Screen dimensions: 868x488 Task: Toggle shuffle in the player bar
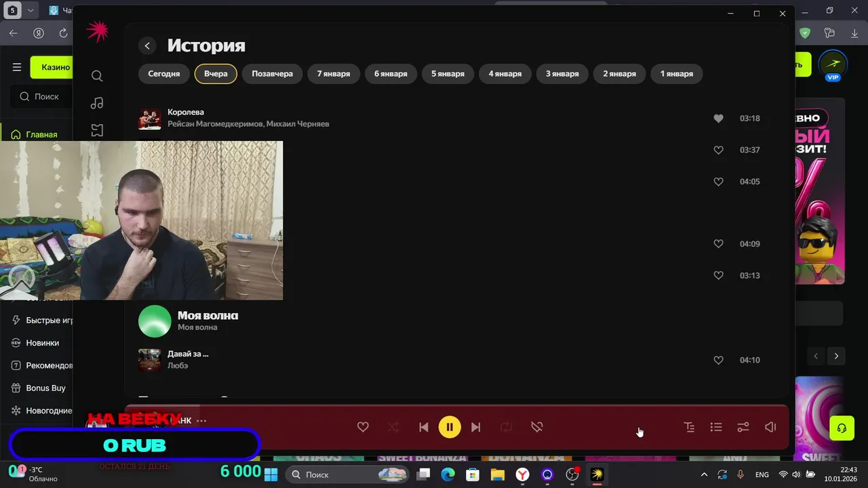click(393, 427)
